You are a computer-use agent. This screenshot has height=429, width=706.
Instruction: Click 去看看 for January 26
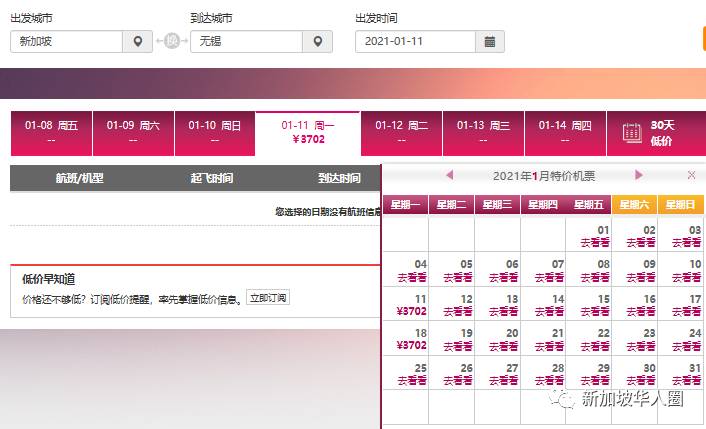coord(457,381)
